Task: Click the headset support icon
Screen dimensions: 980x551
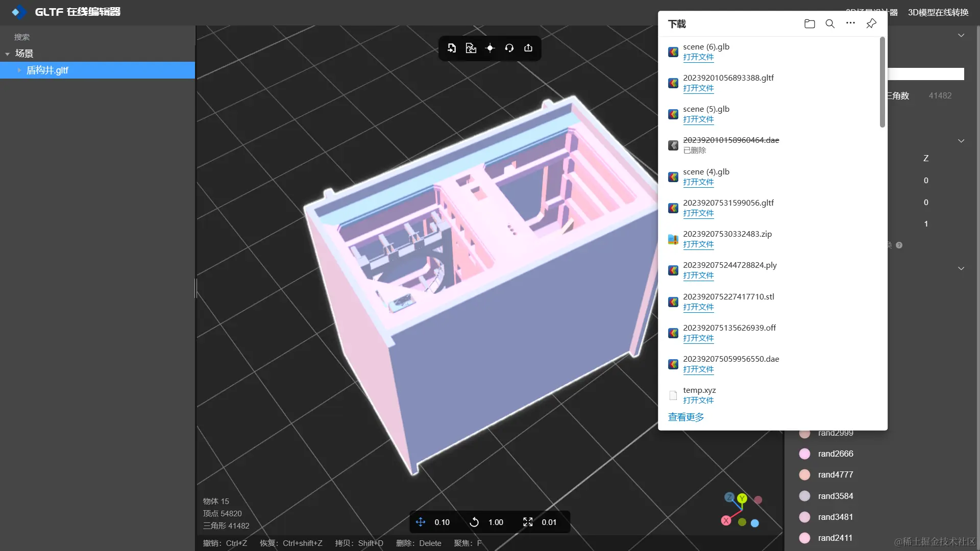Action: 509,48
